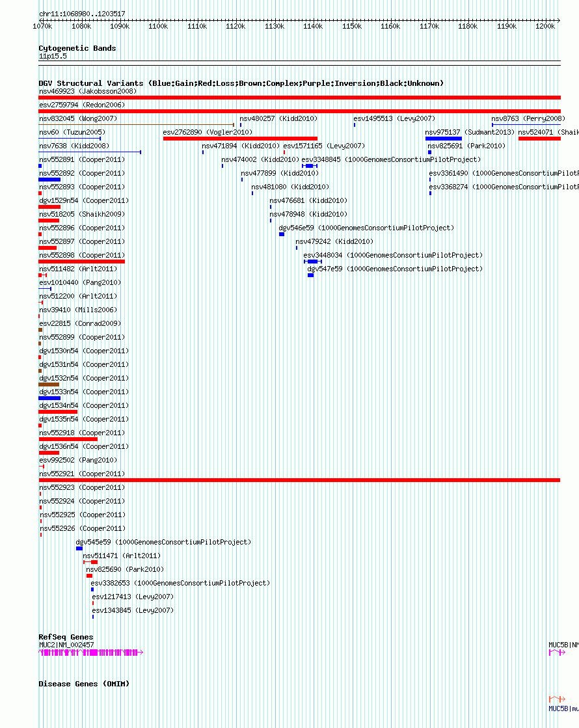Select the nsv474002 (Kidd2010) label
Viewport: 579px width, 728px height.
pyautogui.click(x=260, y=159)
